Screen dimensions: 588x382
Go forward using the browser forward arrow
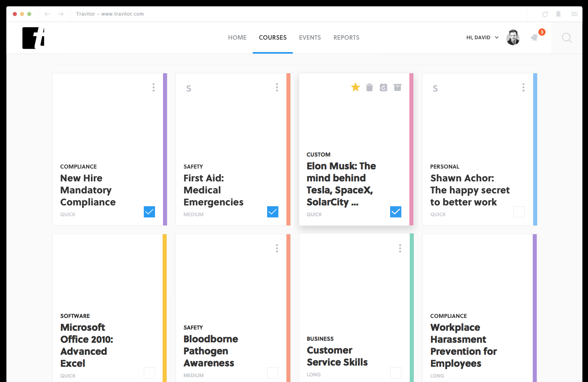coord(61,14)
